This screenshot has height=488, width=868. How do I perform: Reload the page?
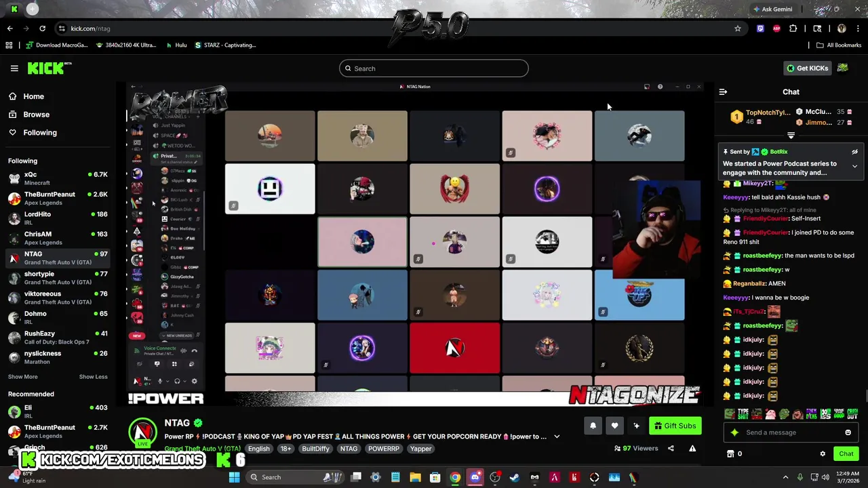(42, 28)
